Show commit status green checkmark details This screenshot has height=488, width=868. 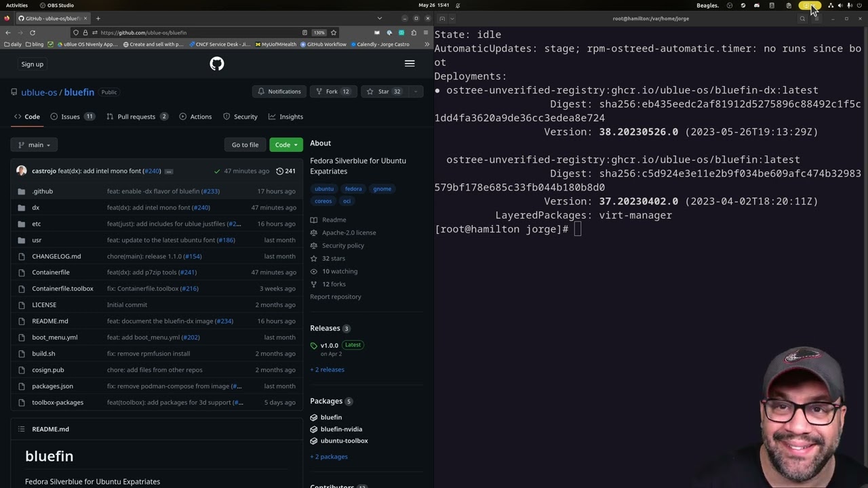click(217, 171)
